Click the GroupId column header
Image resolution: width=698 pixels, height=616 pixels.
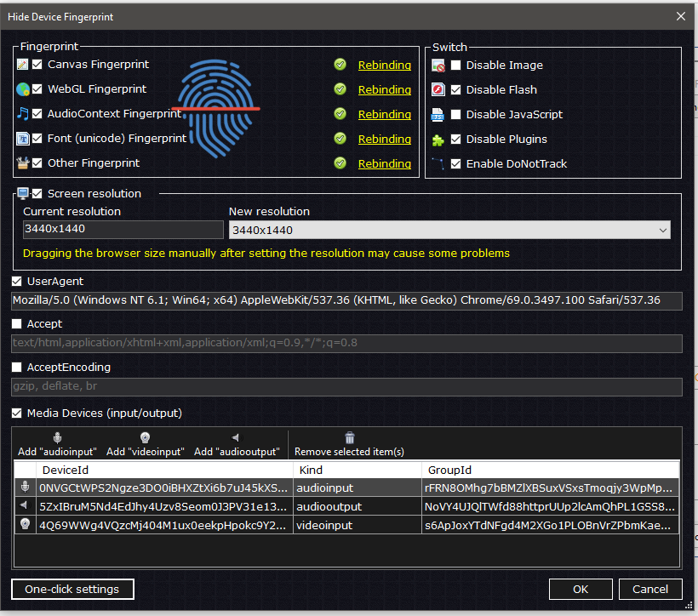549,470
